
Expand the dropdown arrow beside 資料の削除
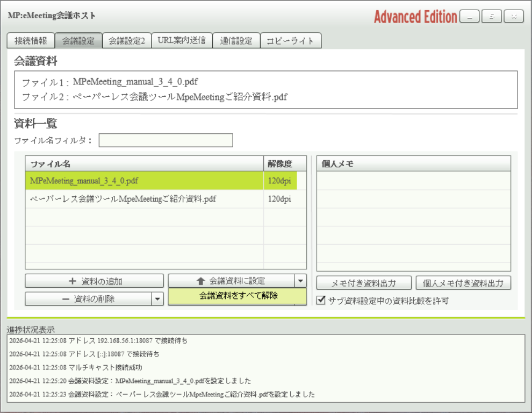point(157,299)
